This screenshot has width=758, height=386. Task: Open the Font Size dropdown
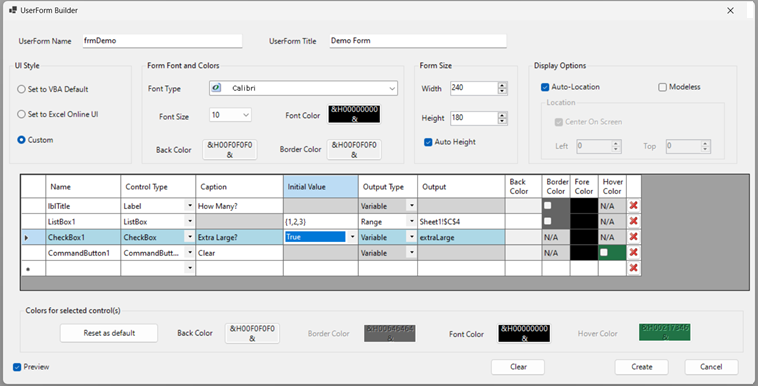click(246, 115)
